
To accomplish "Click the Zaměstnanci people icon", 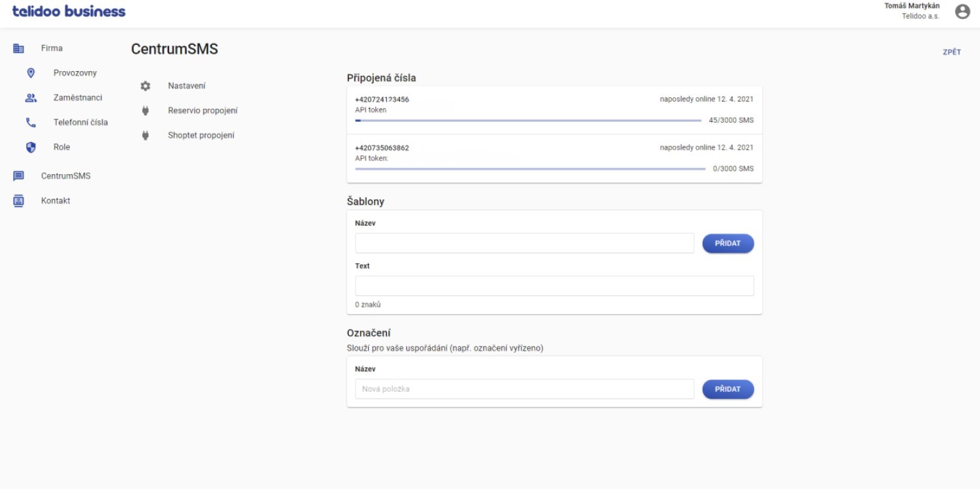I will tap(30, 98).
